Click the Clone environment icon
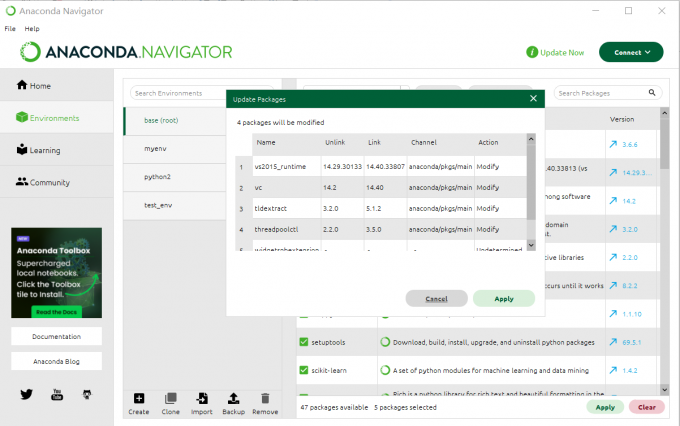The image size is (680, 426). tap(170, 398)
